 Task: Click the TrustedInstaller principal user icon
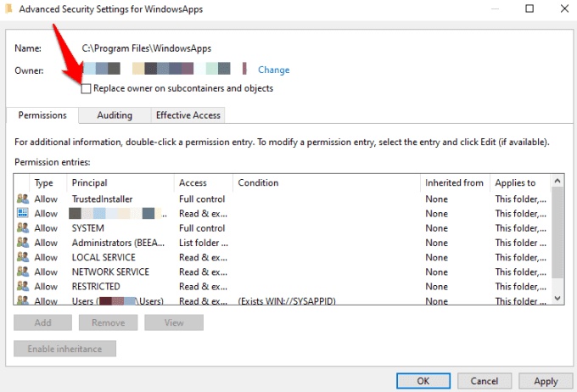pos(22,199)
